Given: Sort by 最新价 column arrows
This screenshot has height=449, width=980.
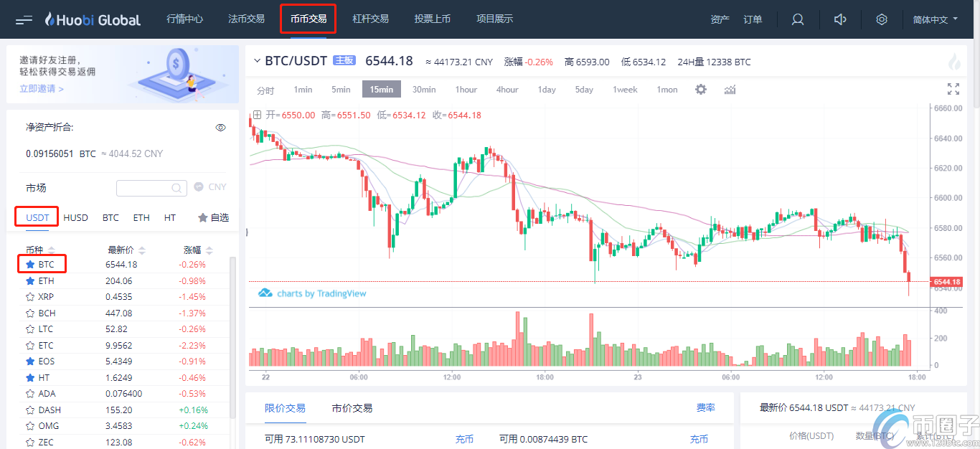Looking at the screenshot, I should click(142, 250).
